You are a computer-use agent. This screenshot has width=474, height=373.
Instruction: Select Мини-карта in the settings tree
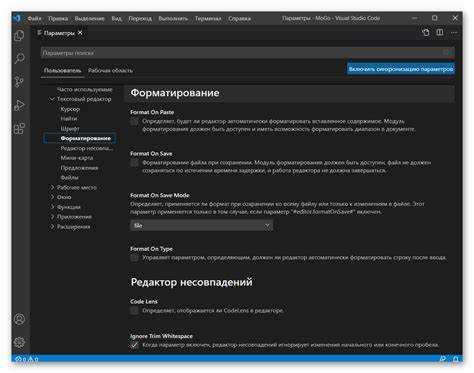[x=77, y=158]
